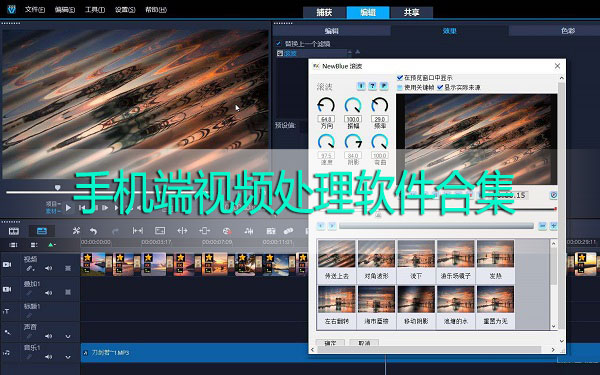Click next keyframe arrow button
Image resolution: width=600 pixels, height=375 pixels.
(x=332, y=226)
